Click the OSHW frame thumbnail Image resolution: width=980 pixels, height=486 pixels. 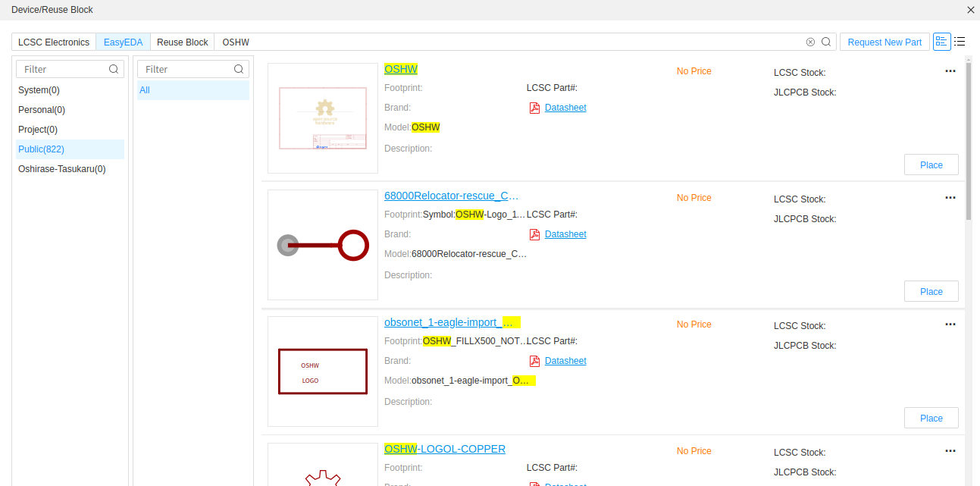(323, 118)
